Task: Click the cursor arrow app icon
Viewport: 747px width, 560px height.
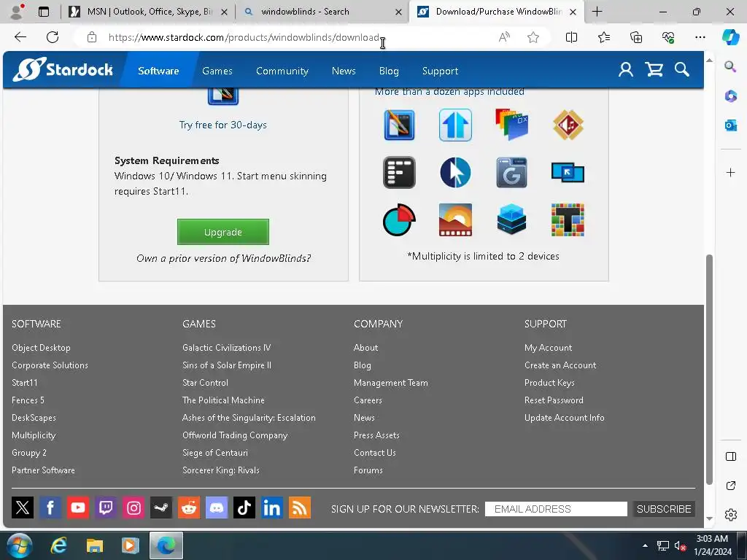Action: [x=455, y=172]
